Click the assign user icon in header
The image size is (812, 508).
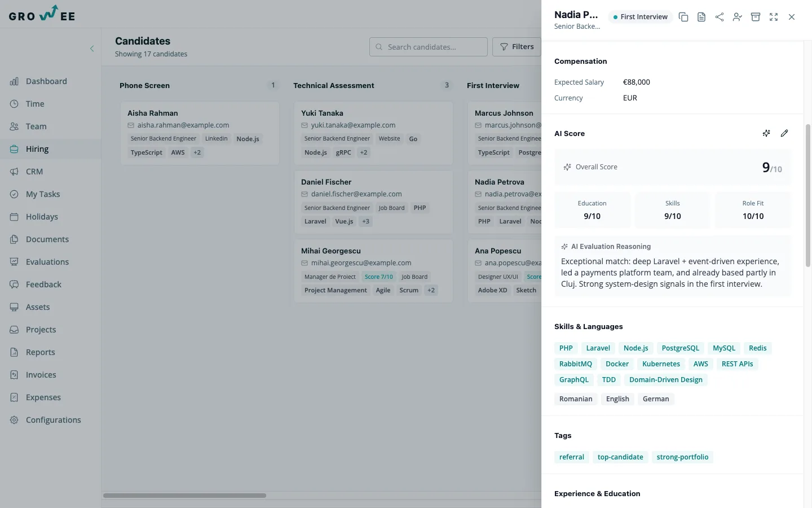(x=738, y=17)
